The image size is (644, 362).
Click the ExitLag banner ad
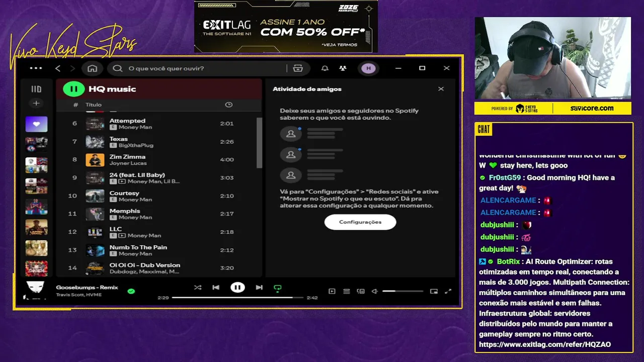click(286, 26)
